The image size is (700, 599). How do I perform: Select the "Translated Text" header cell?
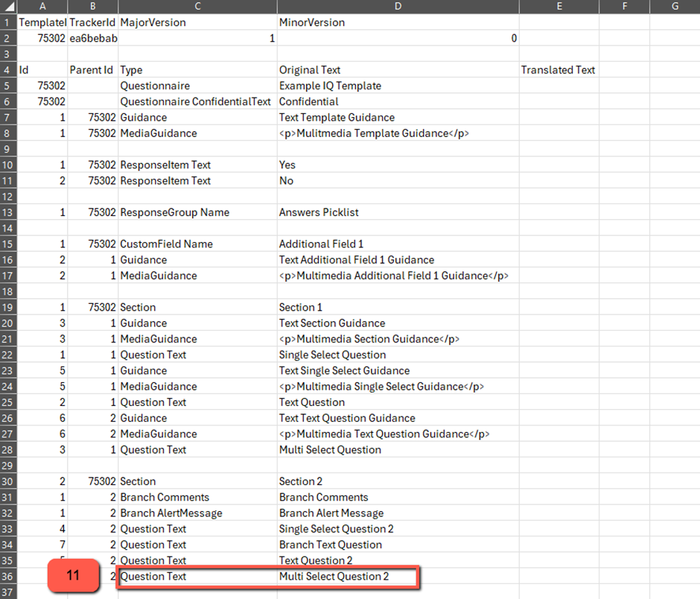click(x=558, y=70)
